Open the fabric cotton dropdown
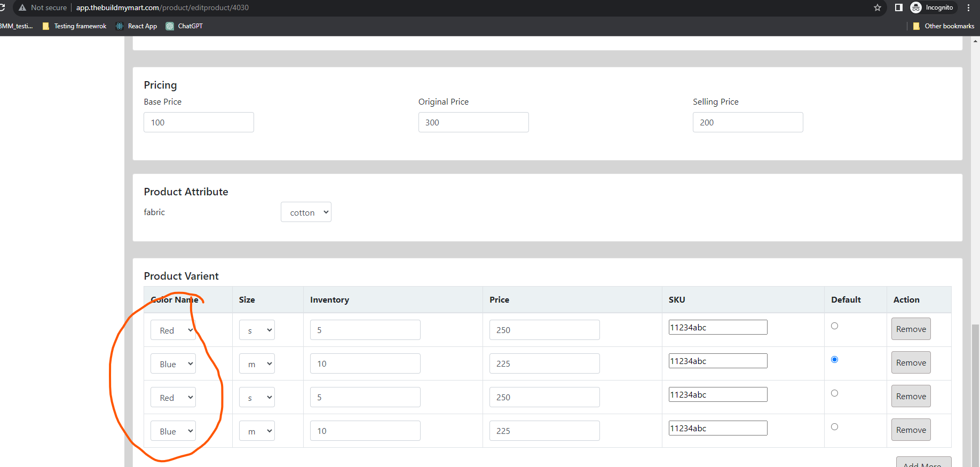The height and width of the screenshot is (467, 980). click(x=306, y=212)
